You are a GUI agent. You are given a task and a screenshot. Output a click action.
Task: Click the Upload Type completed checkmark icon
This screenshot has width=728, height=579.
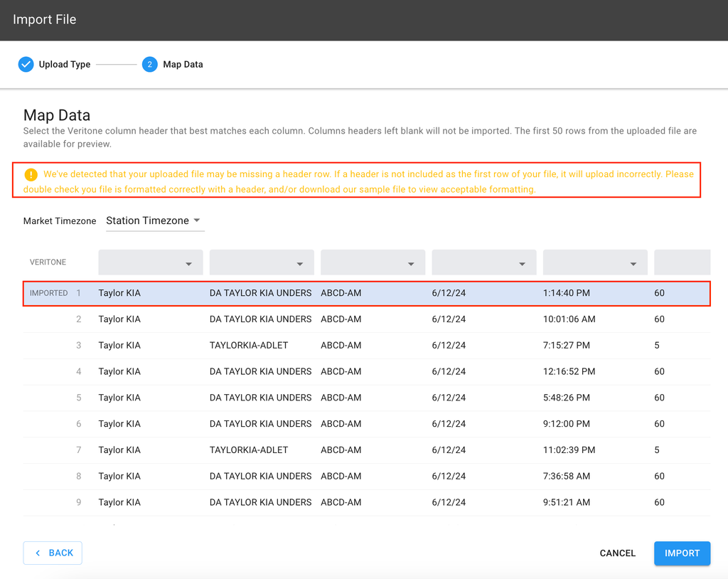pos(26,64)
